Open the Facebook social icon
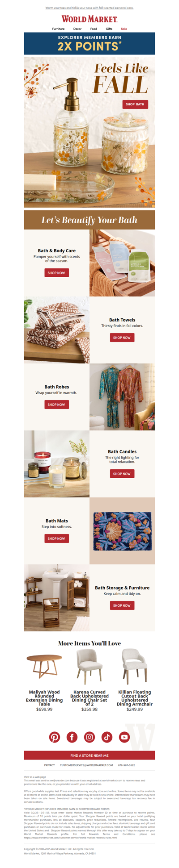The height and width of the screenshot is (868, 179). [x=72, y=737]
